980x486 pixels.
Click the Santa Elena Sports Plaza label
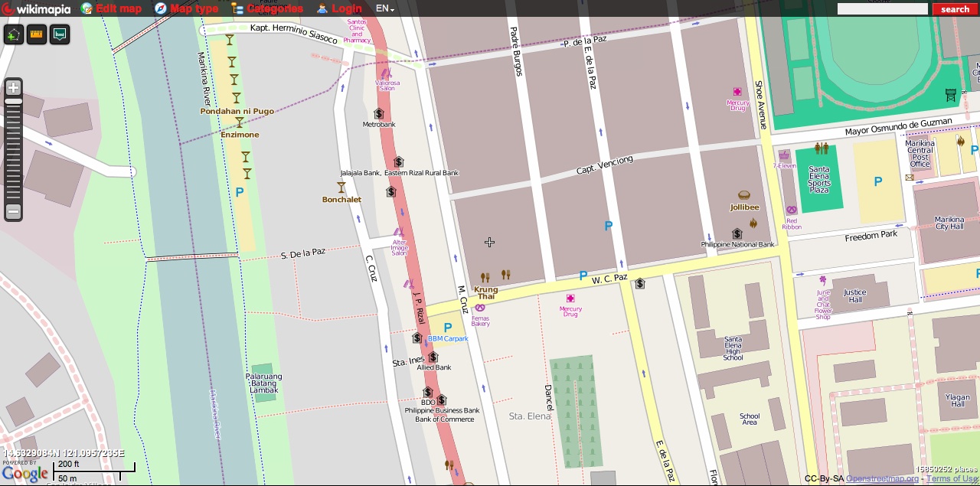819,180
